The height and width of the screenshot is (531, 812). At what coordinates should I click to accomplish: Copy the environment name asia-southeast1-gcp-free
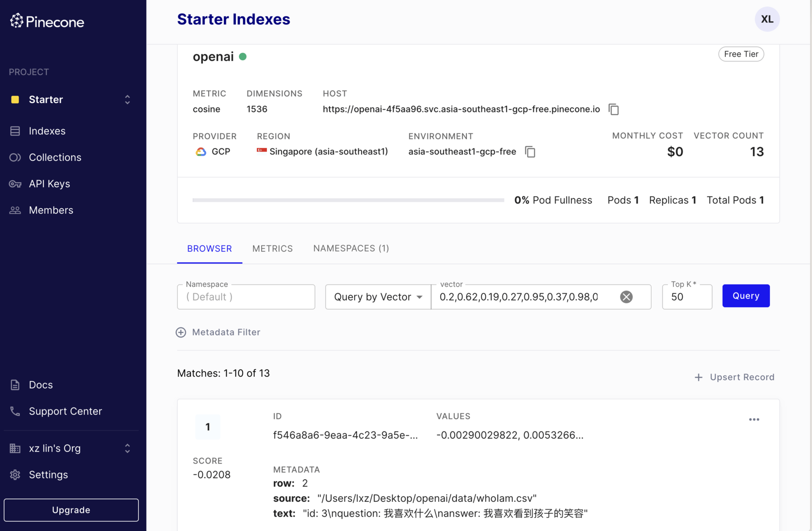click(530, 152)
